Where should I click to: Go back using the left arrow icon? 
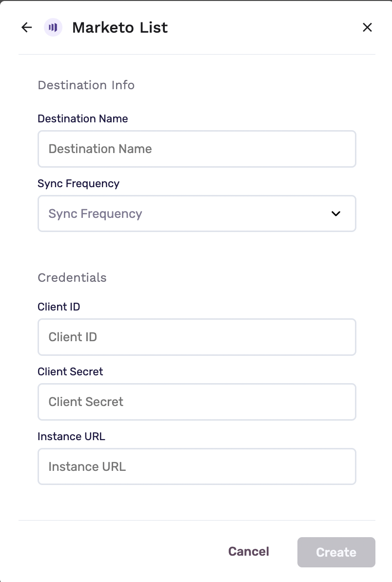click(x=27, y=27)
